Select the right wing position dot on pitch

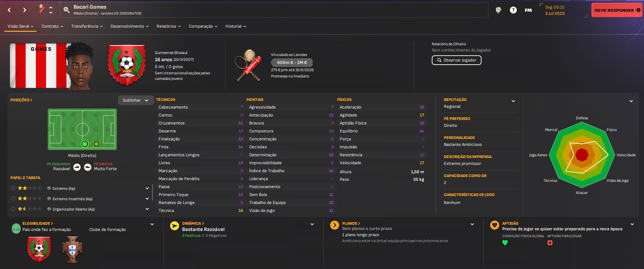pos(96,144)
